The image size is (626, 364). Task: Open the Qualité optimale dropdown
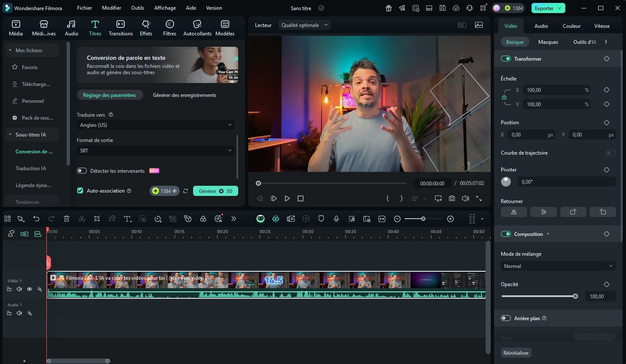(304, 25)
